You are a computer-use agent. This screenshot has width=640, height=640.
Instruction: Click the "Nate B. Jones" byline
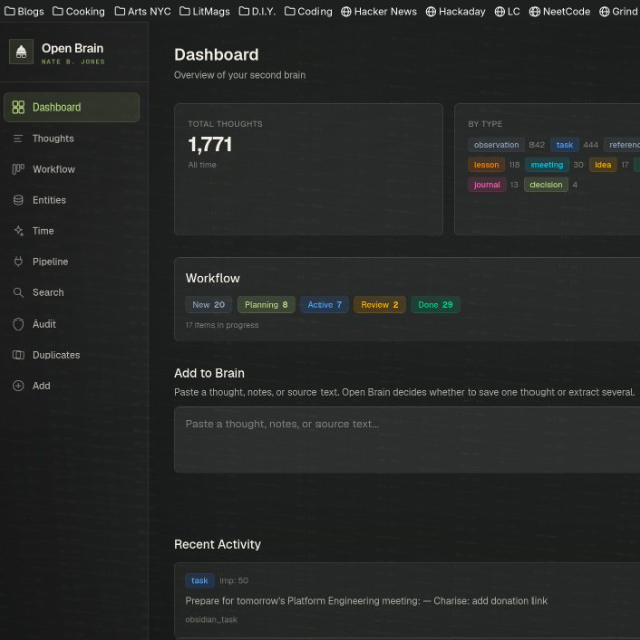click(x=73, y=62)
